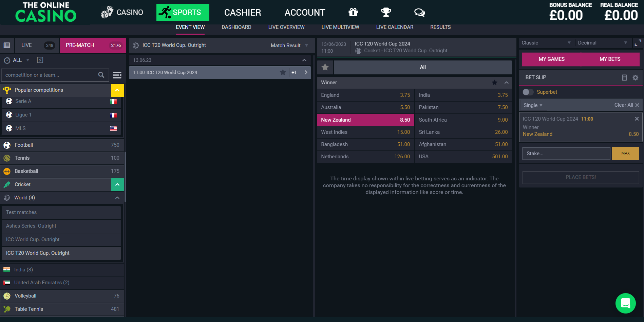644x322 pixels.
Task: Open Ashes Series. Outright
Action: (x=61, y=226)
